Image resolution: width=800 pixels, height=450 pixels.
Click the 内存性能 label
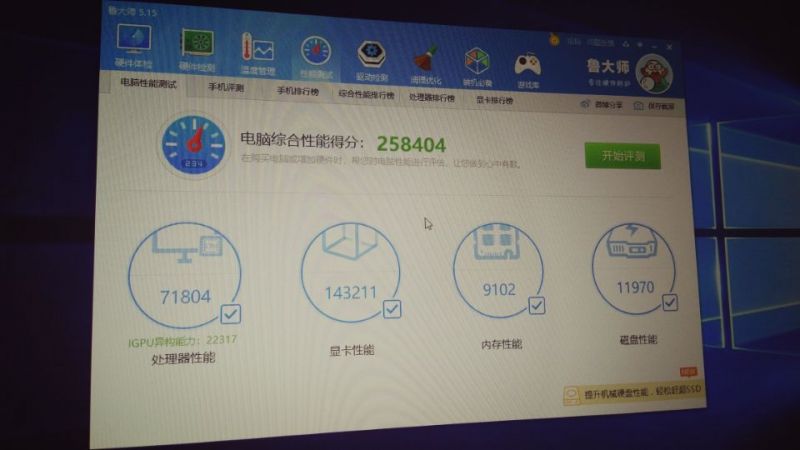(x=502, y=344)
